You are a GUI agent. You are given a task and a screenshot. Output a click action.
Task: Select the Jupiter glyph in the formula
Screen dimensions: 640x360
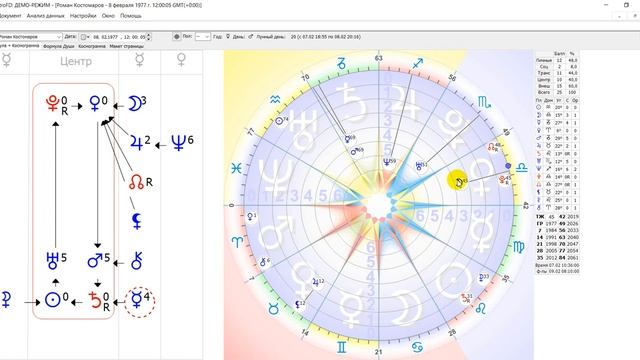[x=136, y=143]
